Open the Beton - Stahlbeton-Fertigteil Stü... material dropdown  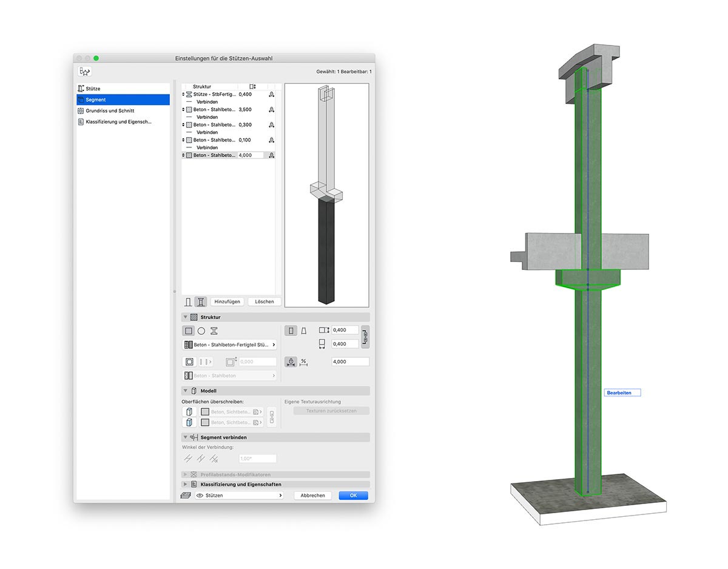tap(229, 345)
